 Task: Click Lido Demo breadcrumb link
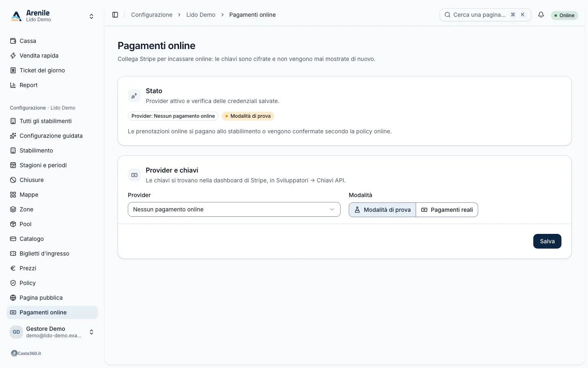click(201, 15)
